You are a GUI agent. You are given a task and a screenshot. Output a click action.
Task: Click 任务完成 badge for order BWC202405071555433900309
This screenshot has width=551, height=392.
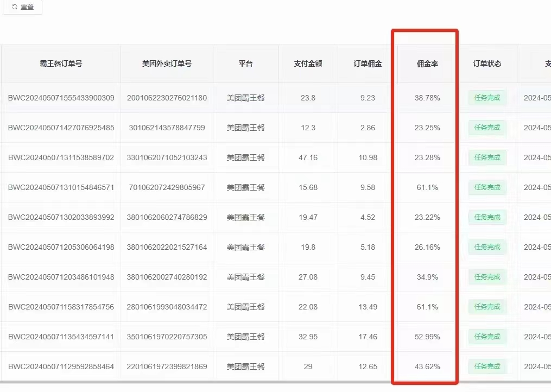pyautogui.click(x=487, y=98)
